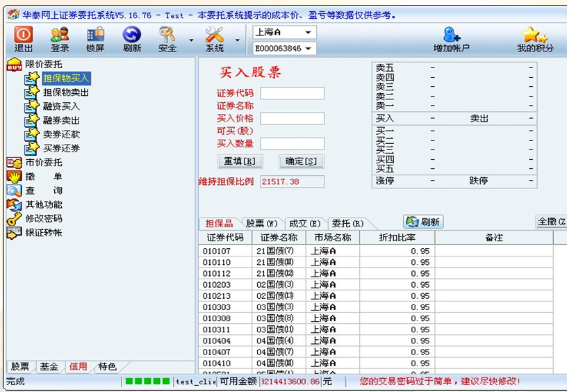Click the 担保物卖出 document icon
Screen dimensions: 567x392
(x=31, y=92)
